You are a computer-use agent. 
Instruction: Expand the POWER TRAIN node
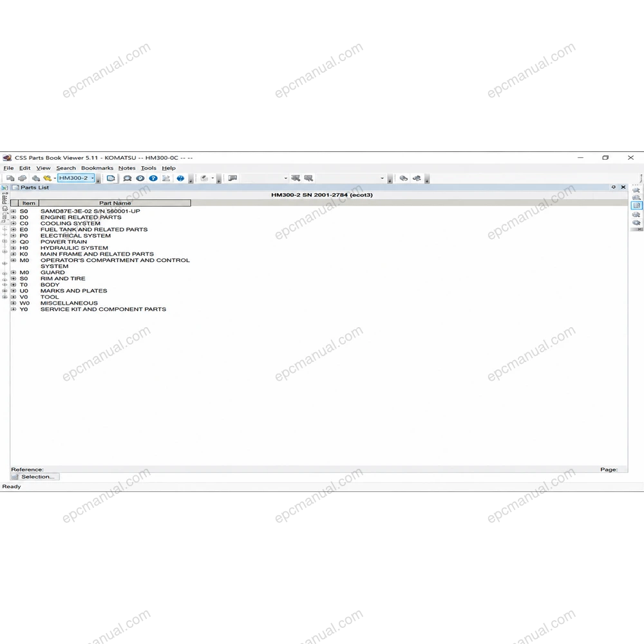(x=14, y=242)
